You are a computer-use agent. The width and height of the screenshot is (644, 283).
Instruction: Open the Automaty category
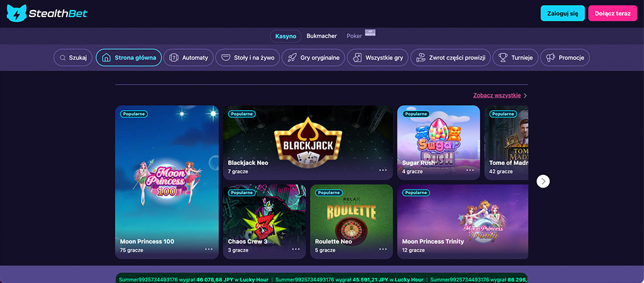tap(189, 57)
